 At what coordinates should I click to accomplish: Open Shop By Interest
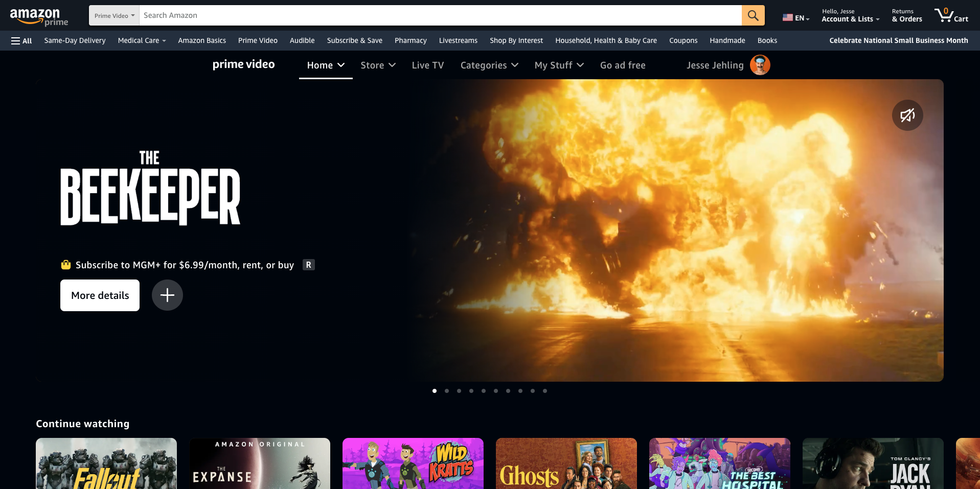(516, 41)
